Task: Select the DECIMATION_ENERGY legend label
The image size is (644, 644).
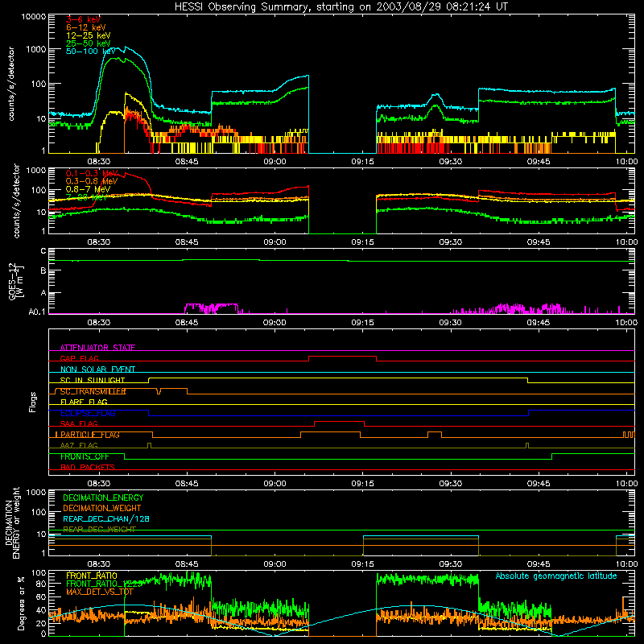Action: point(103,497)
